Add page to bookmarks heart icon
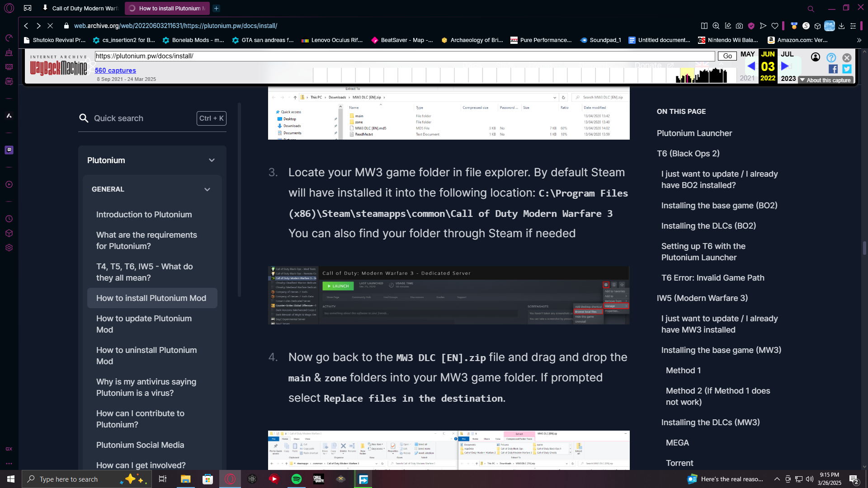This screenshot has height=488, width=868. click(x=775, y=26)
